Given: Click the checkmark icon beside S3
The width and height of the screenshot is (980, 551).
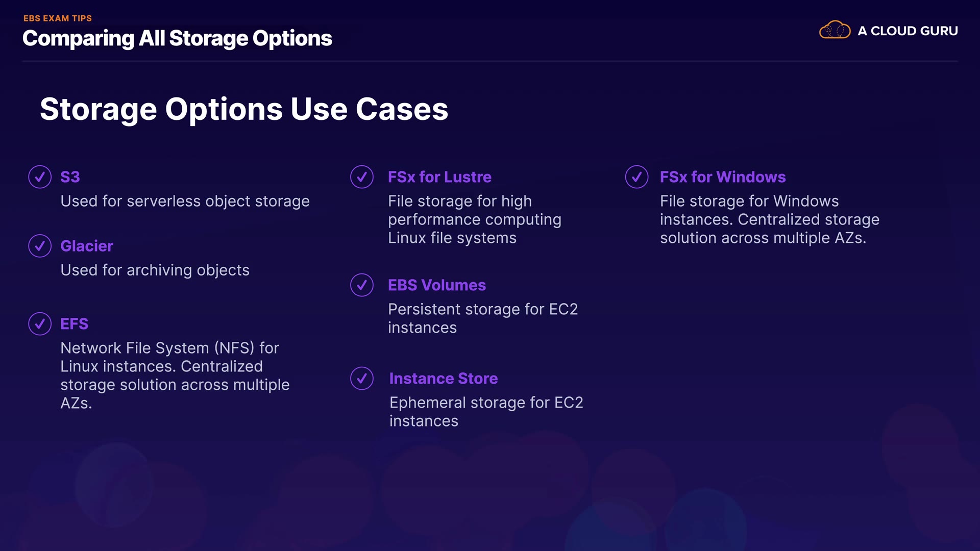Looking at the screenshot, I should click(x=40, y=177).
